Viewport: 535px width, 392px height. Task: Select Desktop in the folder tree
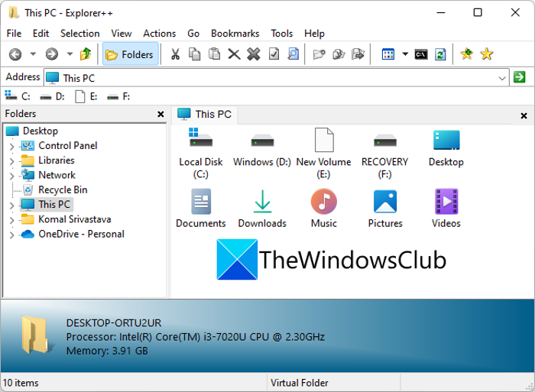pyautogui.click(x=41, y=131)
